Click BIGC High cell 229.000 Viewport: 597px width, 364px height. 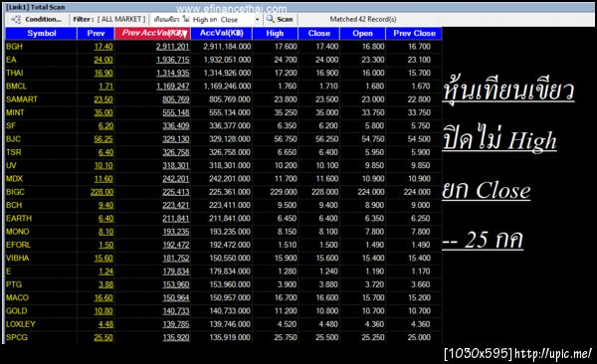[284, 192]
